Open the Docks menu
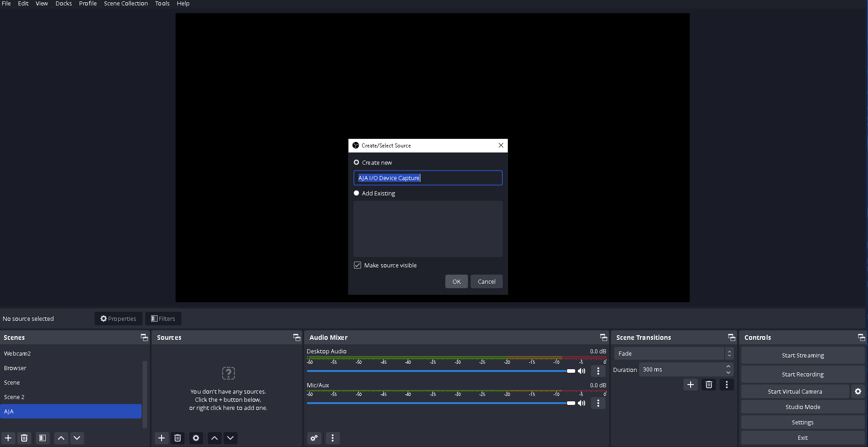The image size is (868, 447). click(x=63, y=4)
